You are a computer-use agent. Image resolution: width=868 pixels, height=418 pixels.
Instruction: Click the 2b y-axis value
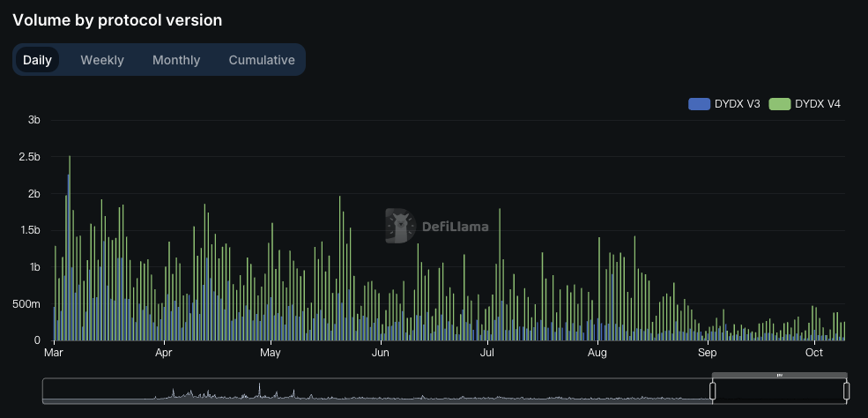coord(33,193)
